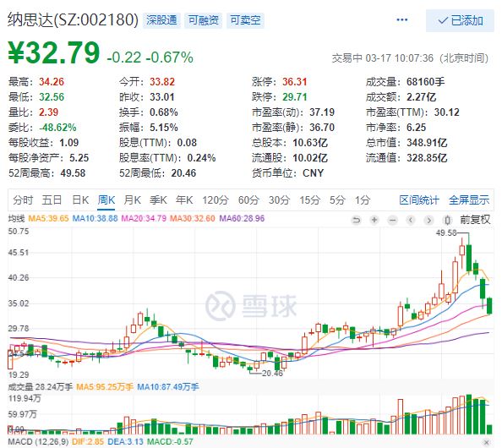
Task: Shift the chart right with the chevron icon
Action: point(429,220)
